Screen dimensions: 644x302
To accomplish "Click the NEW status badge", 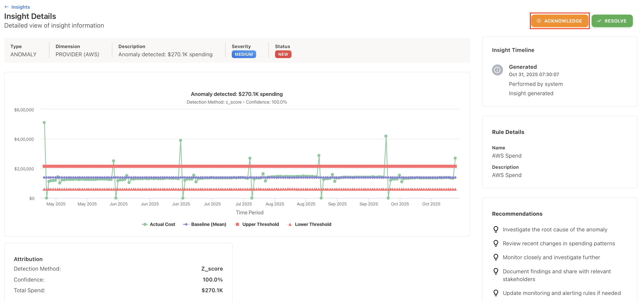I will (x=283, y=54).
